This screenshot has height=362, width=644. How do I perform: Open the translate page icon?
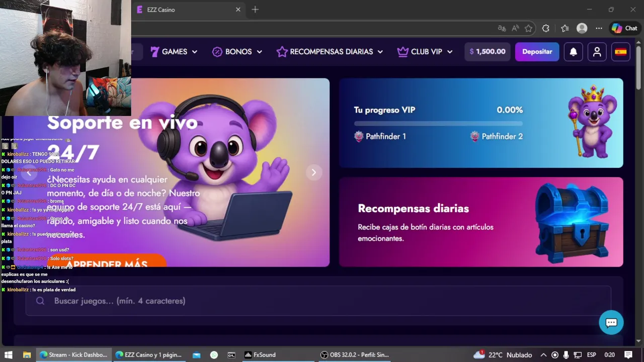[502, 29]
